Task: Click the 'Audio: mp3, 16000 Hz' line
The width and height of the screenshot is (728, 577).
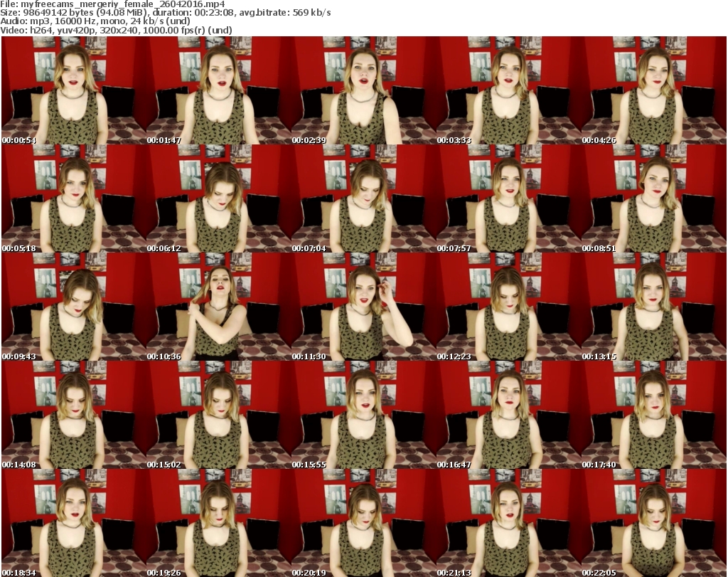Action: pyautogui.click(x=95, y=21)
